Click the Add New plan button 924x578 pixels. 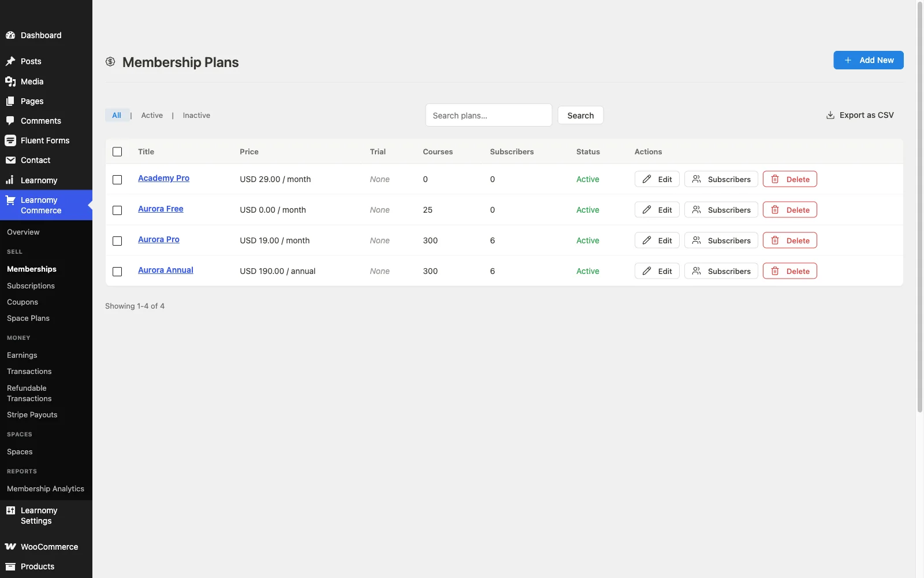[869, 60]
